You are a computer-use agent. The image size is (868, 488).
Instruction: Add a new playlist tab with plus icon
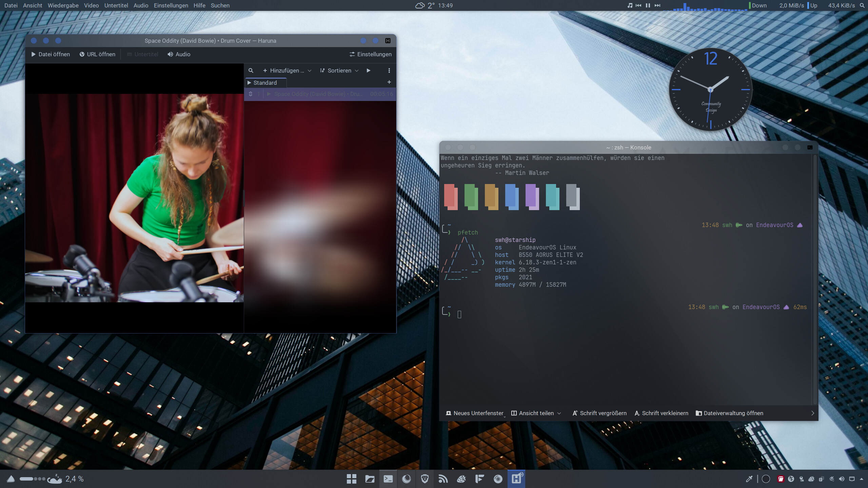pos(389,82)
